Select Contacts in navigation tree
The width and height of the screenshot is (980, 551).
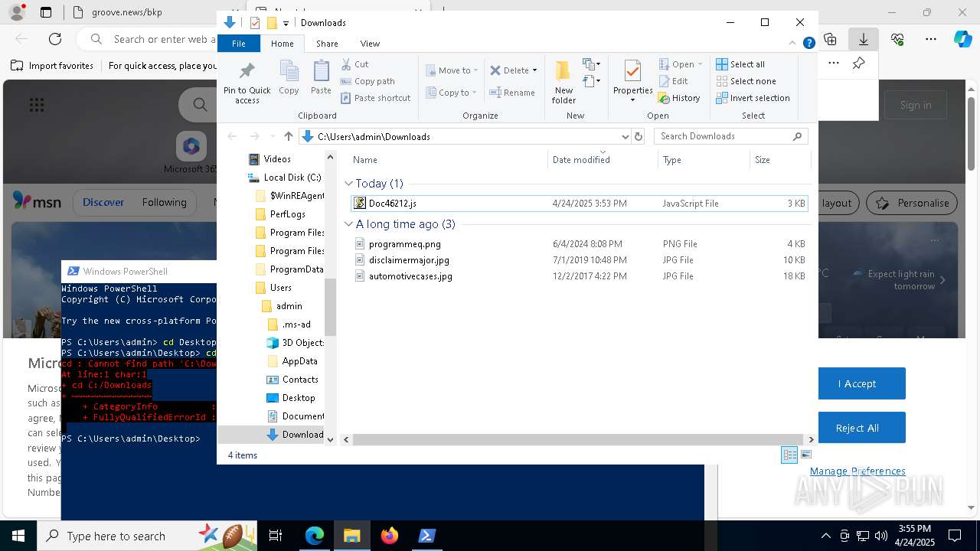(299, 380)
